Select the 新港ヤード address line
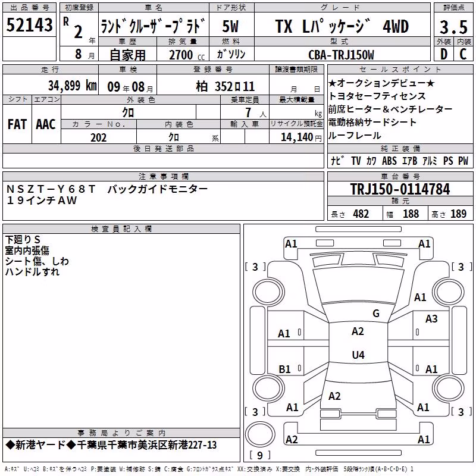This screenshot has width=476, height=476. (111, 445)
